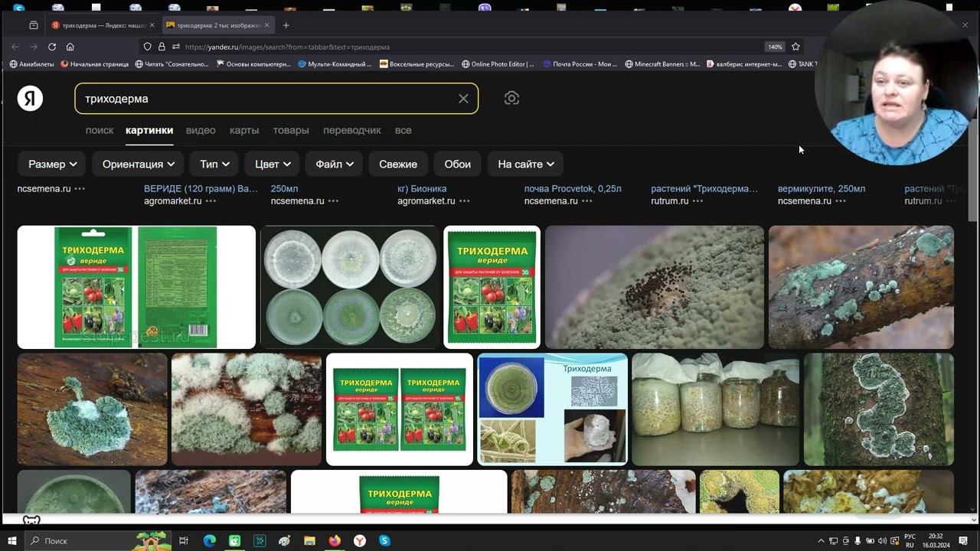Open image search by camera icon
Screen dimensions: 980x551
pyautogui.click(x=511, y=99)
